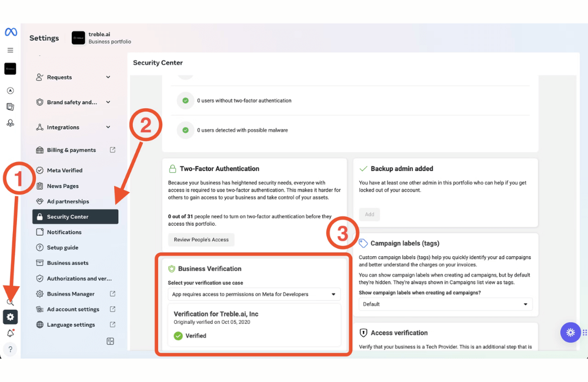Open the verification use case dropdown
Image resolution: width=588 pixels, height=382 pixels.
coord(254,294)
